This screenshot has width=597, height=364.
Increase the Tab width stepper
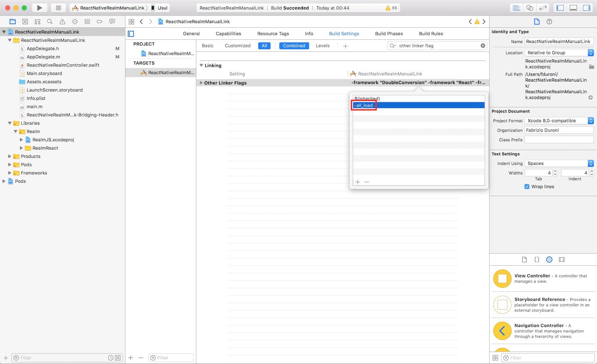555,171
